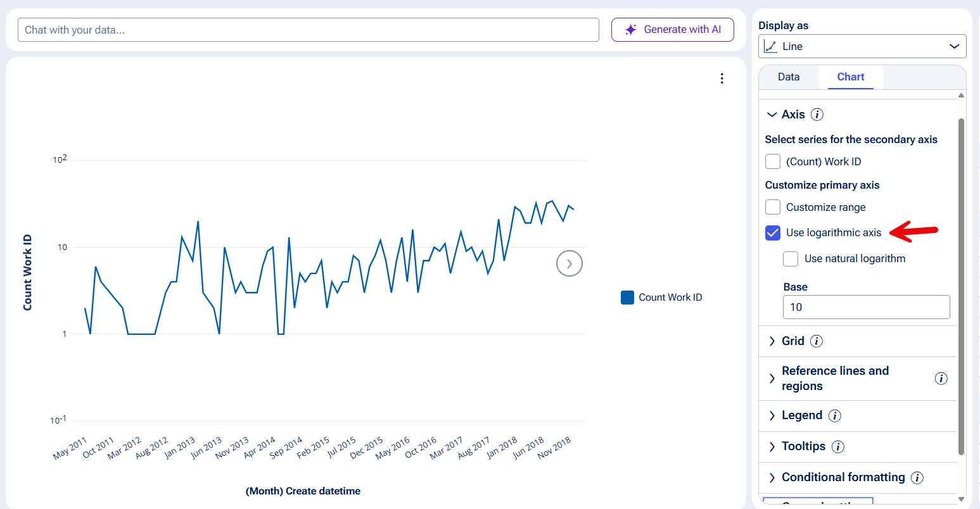Enable Use natural logarithm checkbox
This screenshot has height=509, width=980.
(791, 259)
